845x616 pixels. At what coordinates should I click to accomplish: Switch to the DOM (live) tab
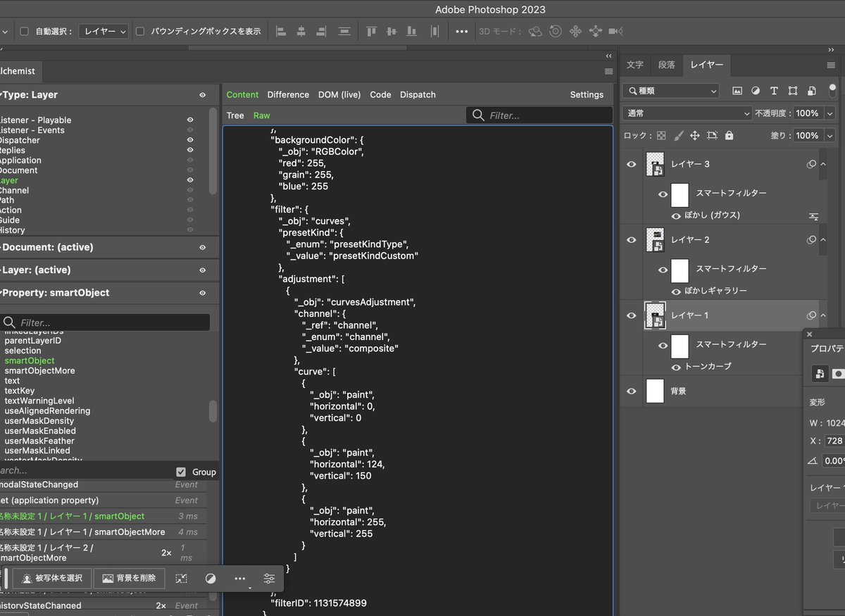339,94
